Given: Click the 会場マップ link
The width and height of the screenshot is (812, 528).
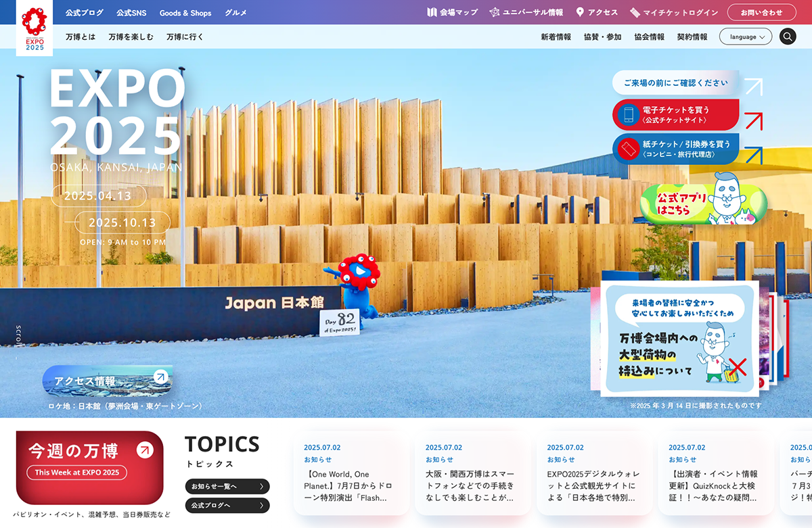Looking at the screenshot, I should point(452,12).
